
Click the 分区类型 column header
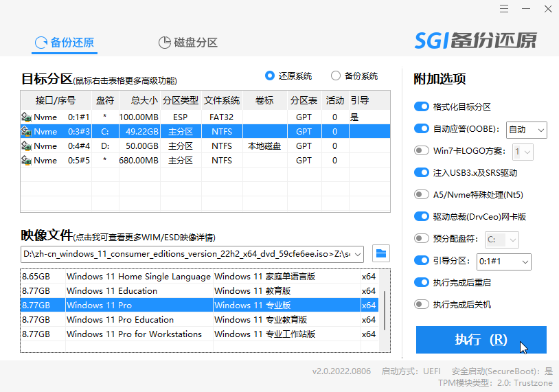click(x=181, y=100)
